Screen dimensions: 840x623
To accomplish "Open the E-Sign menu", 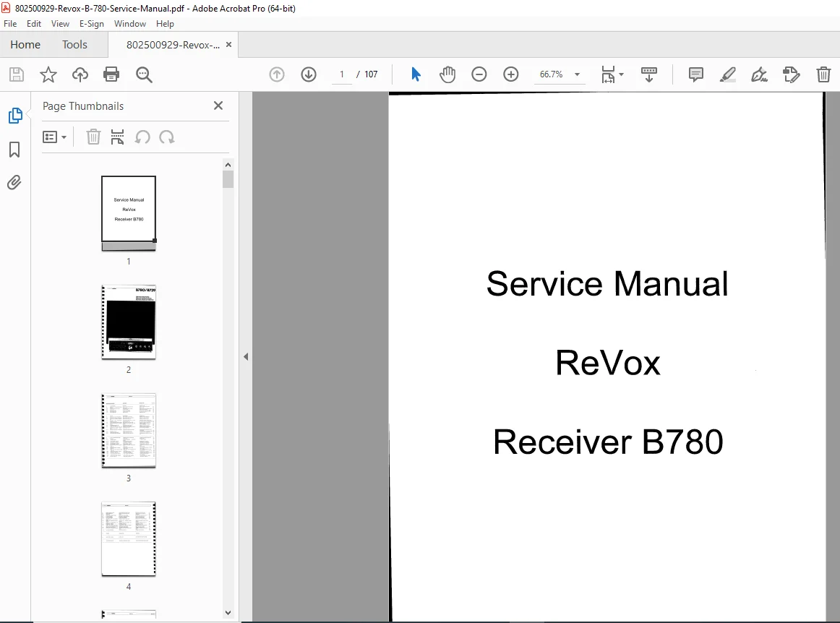I will pos(92,24).
